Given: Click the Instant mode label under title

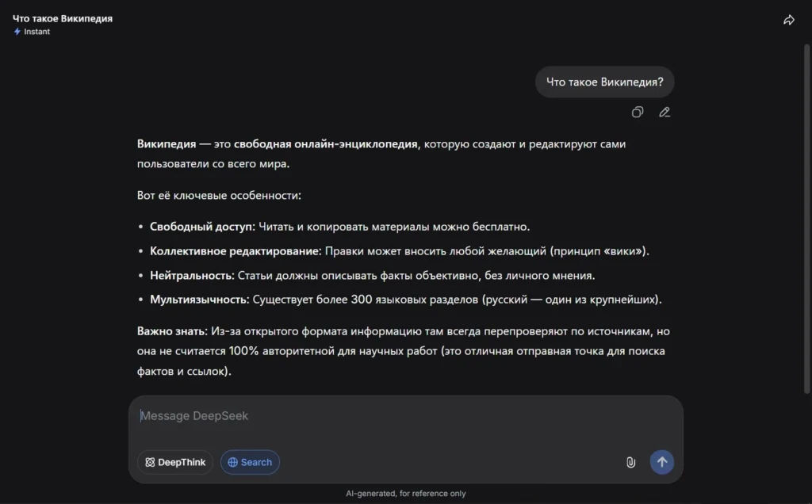Looking at the screenshot, I should [x=36, y=32].
